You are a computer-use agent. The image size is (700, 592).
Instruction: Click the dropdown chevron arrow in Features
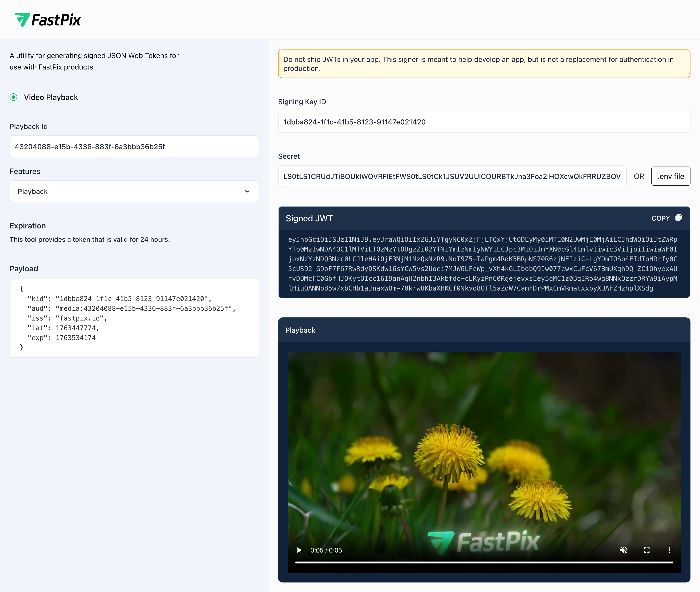point(247,191)
